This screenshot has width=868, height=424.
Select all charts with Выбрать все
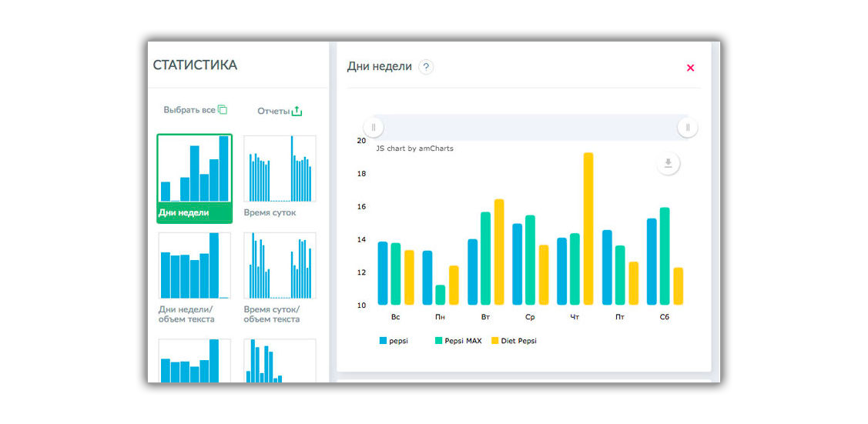point(189,110)
